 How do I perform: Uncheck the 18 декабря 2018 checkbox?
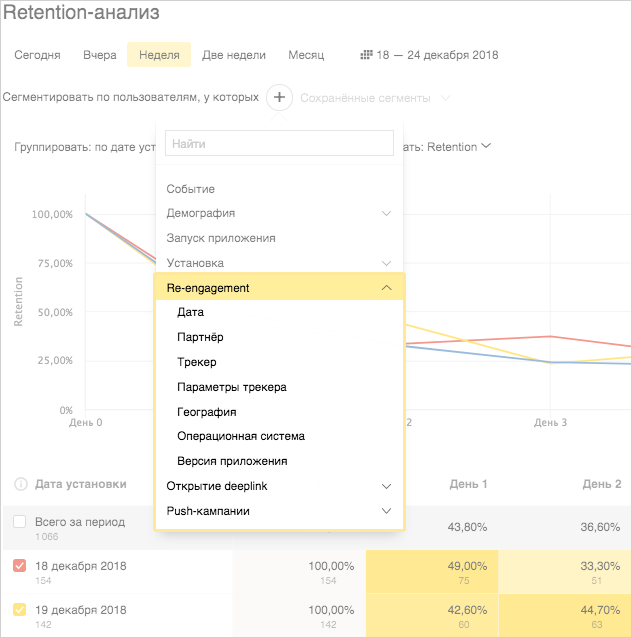coord(20,566)
